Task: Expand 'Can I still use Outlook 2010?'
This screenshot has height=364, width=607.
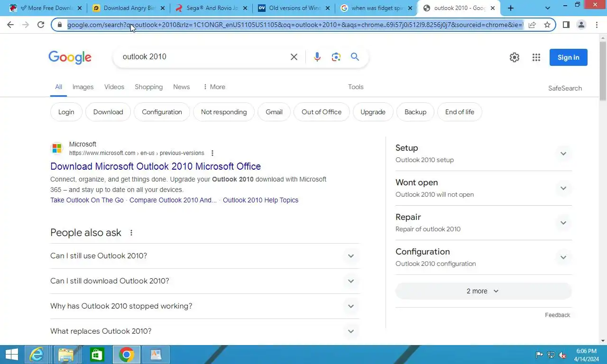Action: tap(205, 256)
